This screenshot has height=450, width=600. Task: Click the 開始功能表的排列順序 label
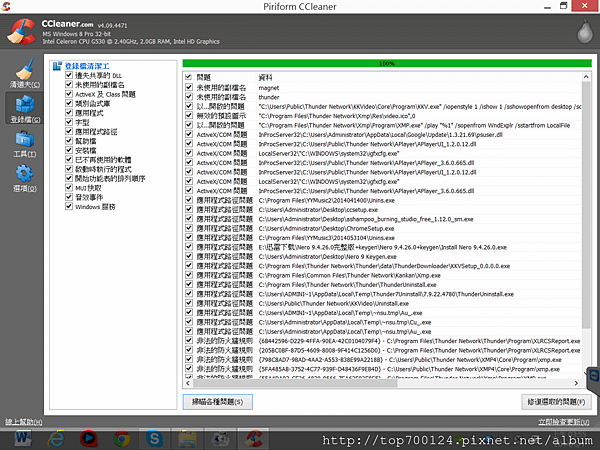click(110, 178)
